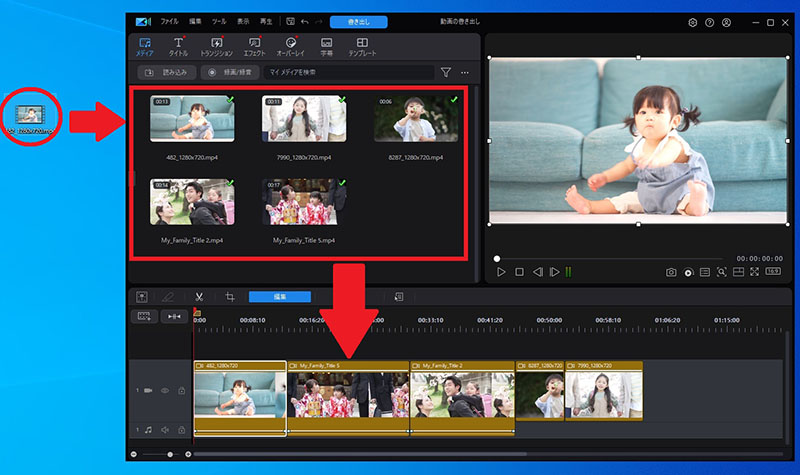Click the preview layout split icon
The image size is (800, 475).
point(738,272)
